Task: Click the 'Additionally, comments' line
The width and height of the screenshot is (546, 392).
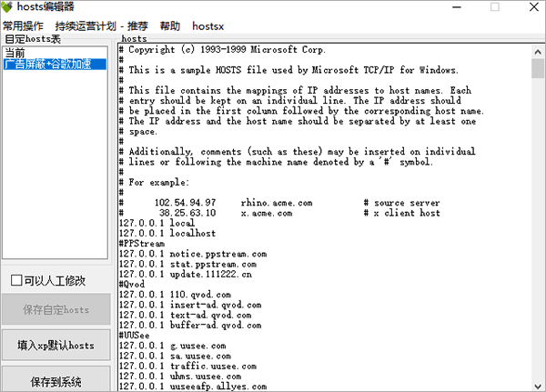Action: tap(297, 152)
